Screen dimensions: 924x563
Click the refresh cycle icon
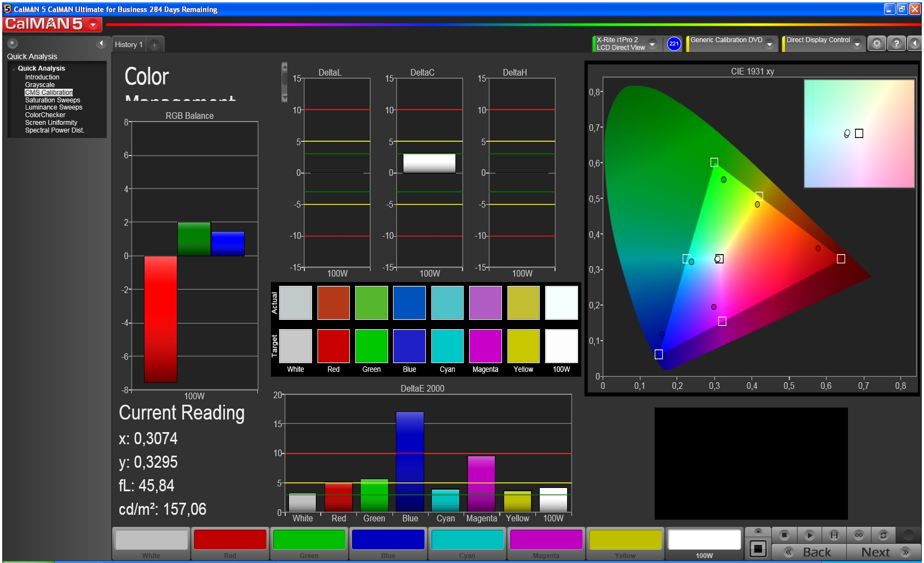pos(883,535)
